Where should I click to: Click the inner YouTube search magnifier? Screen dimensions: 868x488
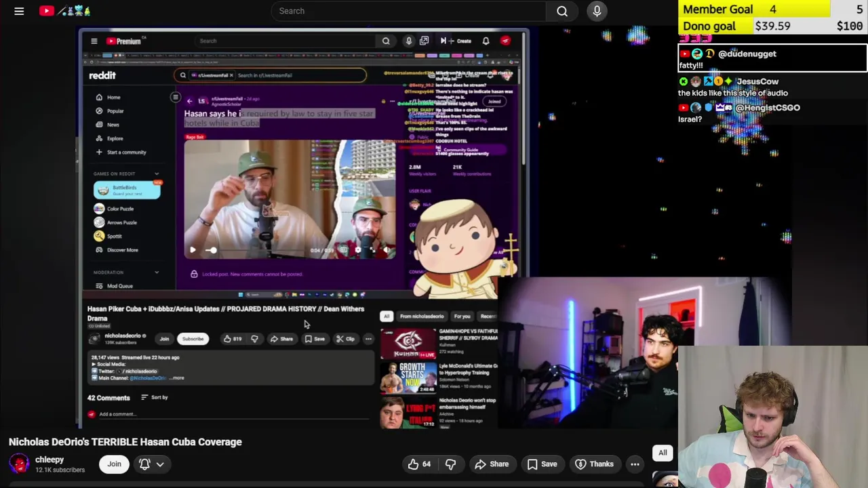point(386,41)
